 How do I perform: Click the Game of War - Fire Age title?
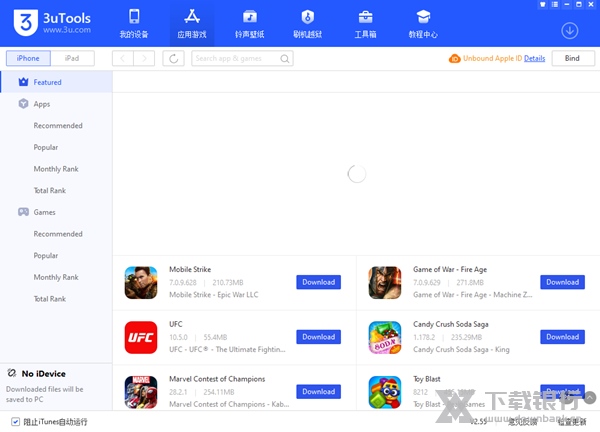click(450, 269)
